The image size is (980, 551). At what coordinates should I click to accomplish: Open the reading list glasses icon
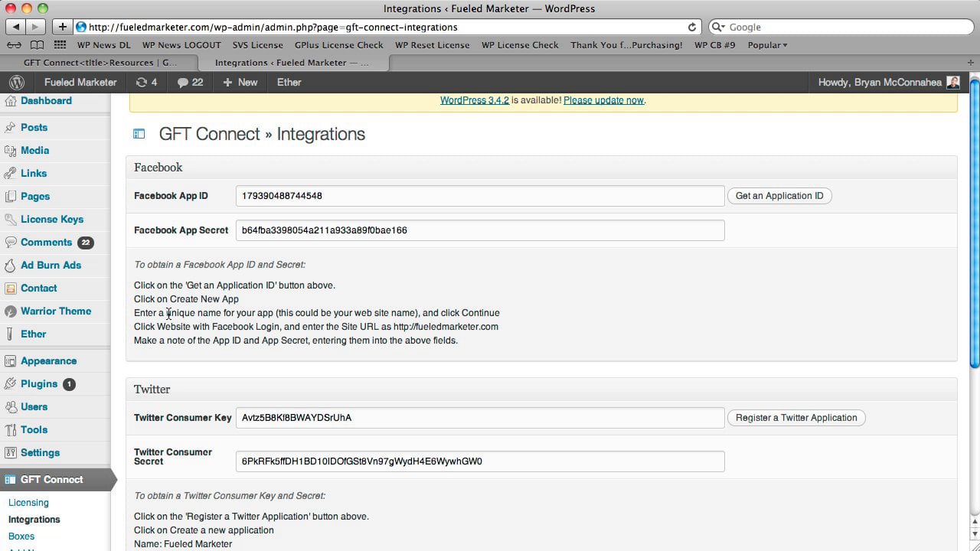14,45
